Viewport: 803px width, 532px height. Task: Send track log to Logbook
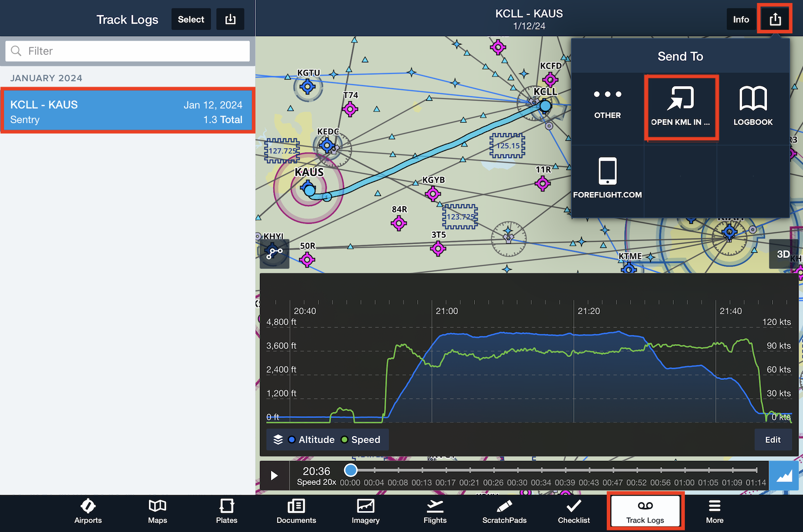coord(753,106)
